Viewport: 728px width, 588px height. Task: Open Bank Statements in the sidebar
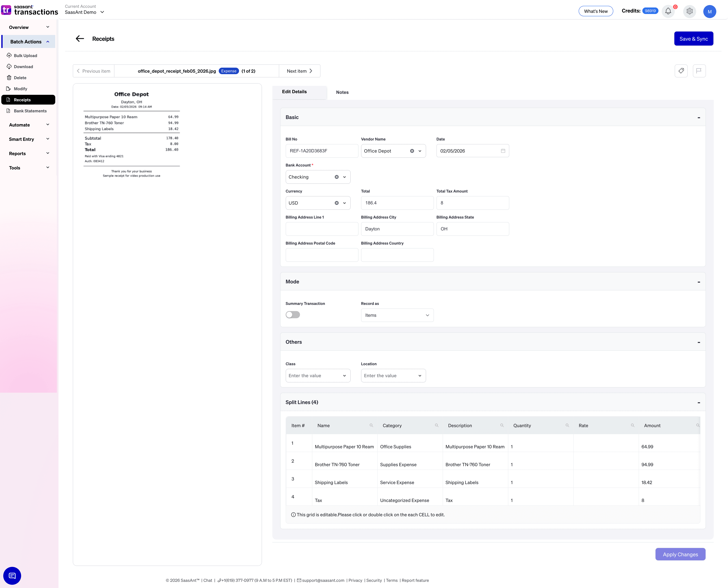pyautogui.click(x=30, y=111)
